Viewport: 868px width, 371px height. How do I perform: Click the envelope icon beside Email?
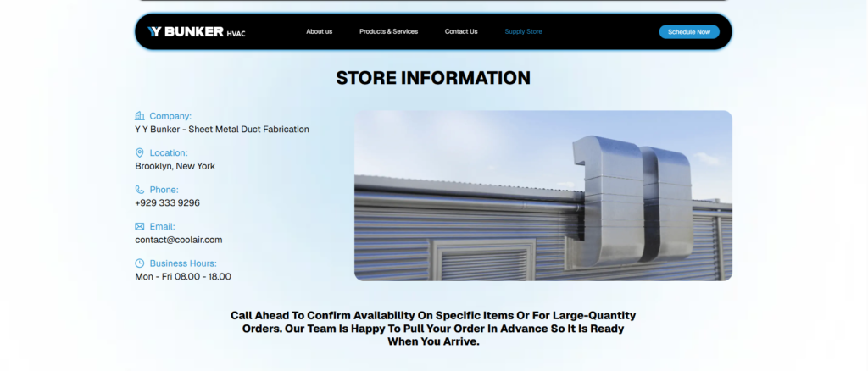click(140, 227)
